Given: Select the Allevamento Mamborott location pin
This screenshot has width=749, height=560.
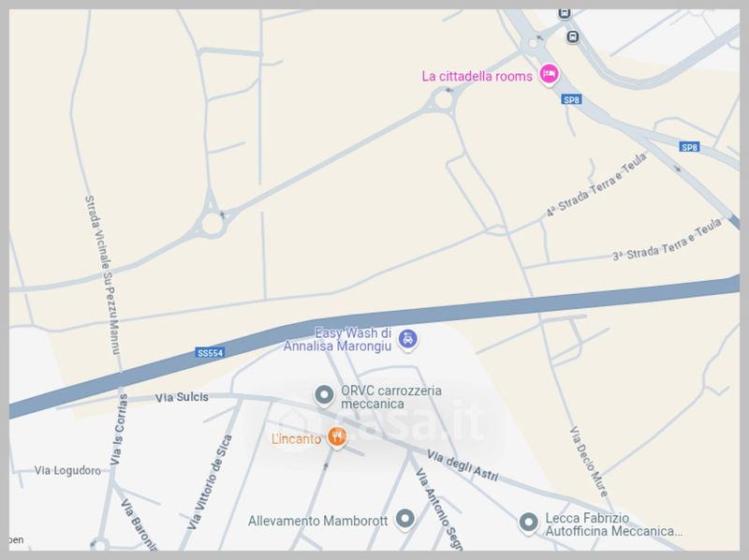Looking at the screenshot, I should (404, 519).
